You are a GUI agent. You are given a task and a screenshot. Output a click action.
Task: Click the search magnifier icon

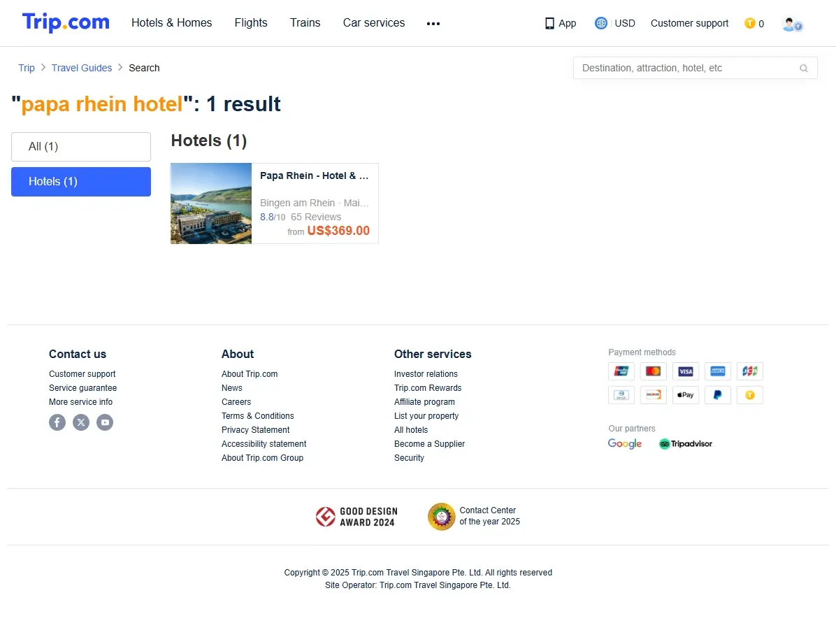(803, 69)
